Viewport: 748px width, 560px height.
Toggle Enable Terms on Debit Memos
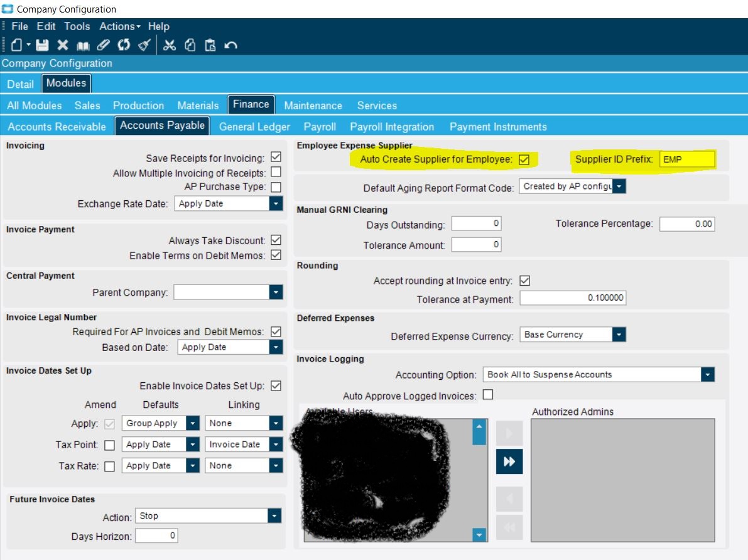[276, 255]
